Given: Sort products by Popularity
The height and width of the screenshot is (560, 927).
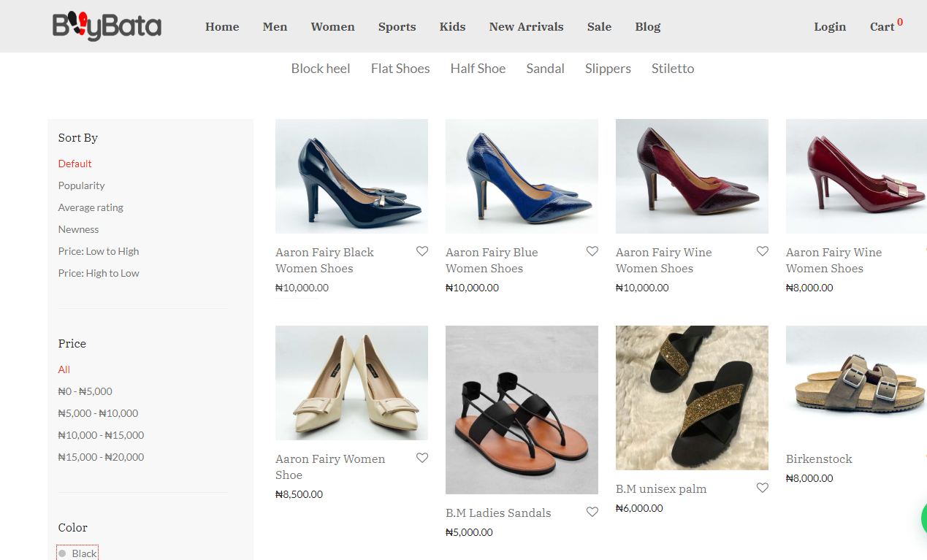Looking at the screenshot, I should click(x=81, y=185).
